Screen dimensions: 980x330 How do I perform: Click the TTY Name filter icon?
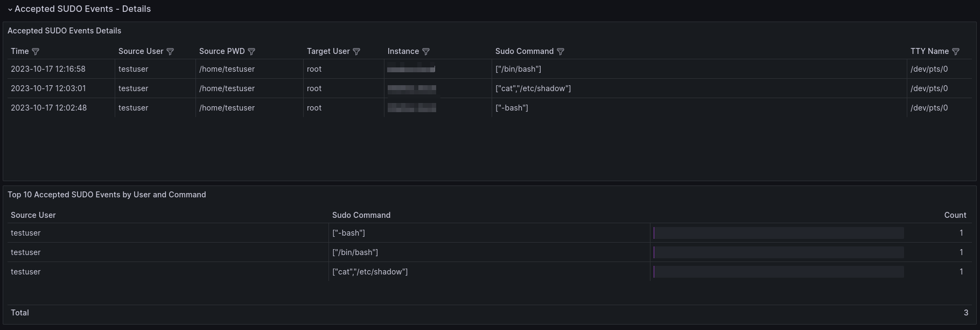pyautogui.click(x=956, y=52)
